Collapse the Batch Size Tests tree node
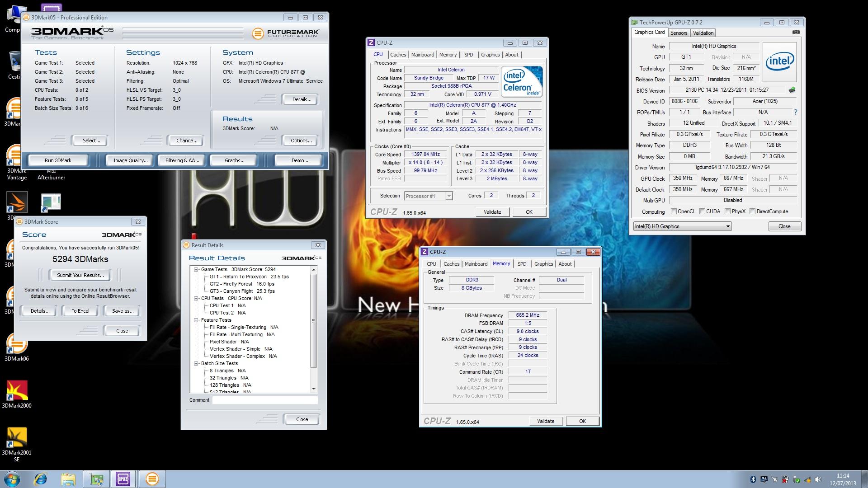868x488 pixels. click(196, 363)
